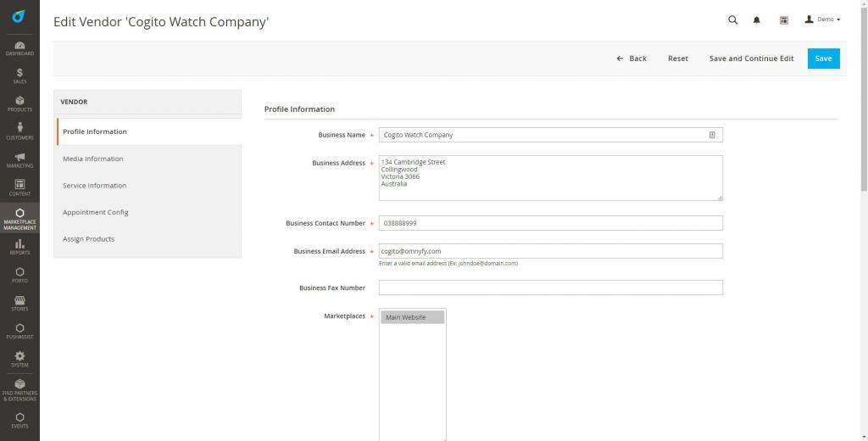The height and width of the screenshot is (441, 868).
Task: Open the System gear icon
Action: point(19,360)
